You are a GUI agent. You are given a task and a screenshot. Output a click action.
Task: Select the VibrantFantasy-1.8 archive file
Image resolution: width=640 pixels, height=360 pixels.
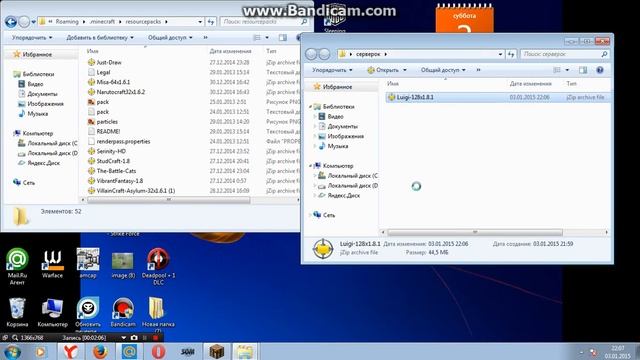[x=120, y=180]
